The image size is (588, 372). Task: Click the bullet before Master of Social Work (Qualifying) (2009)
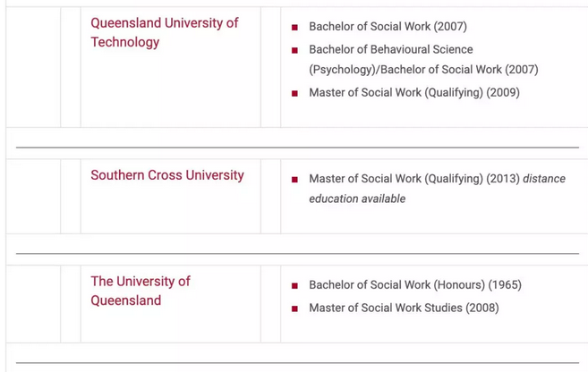coord(294,93)
